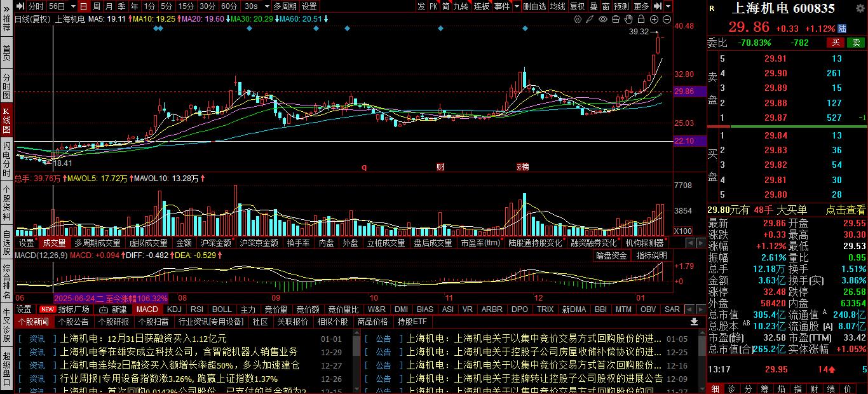The height and width of the screenshot is (394, 868).
Task: Toggle 均线 moving averages
Action: click(558, 6)
